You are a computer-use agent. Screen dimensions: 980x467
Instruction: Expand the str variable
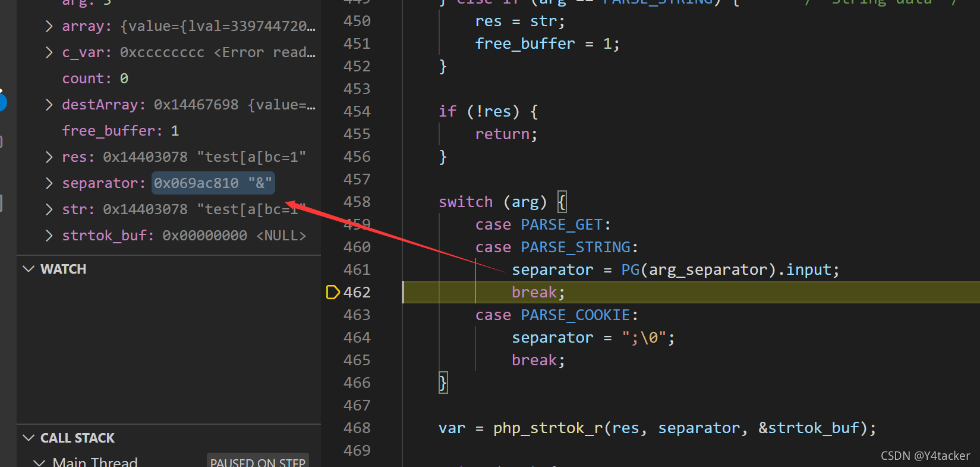(x=49, y=209)
